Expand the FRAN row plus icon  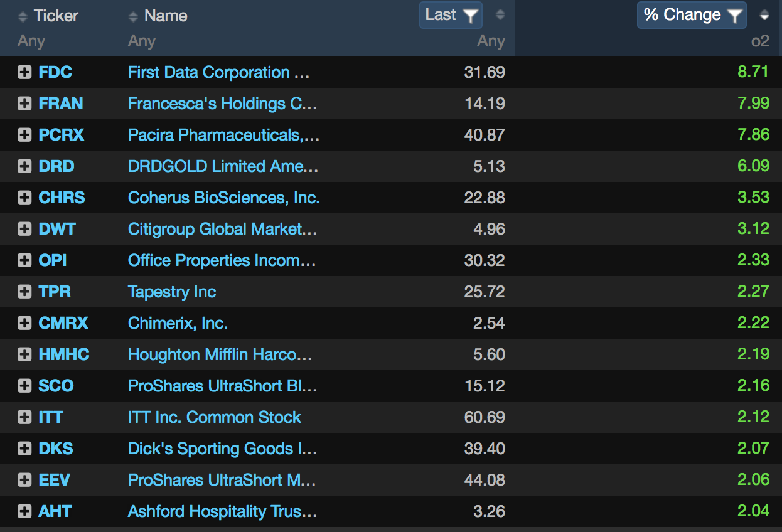[24, 104]
